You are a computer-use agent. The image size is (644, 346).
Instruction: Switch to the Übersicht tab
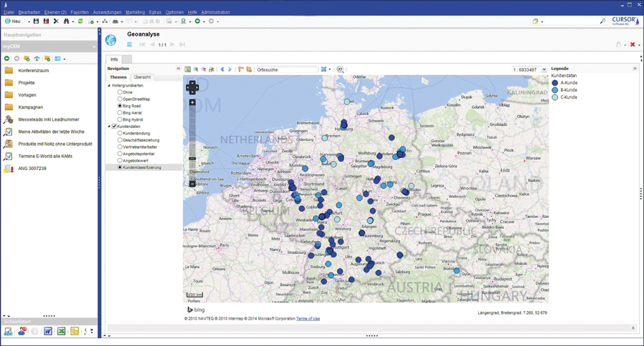[x=142, y=77]
